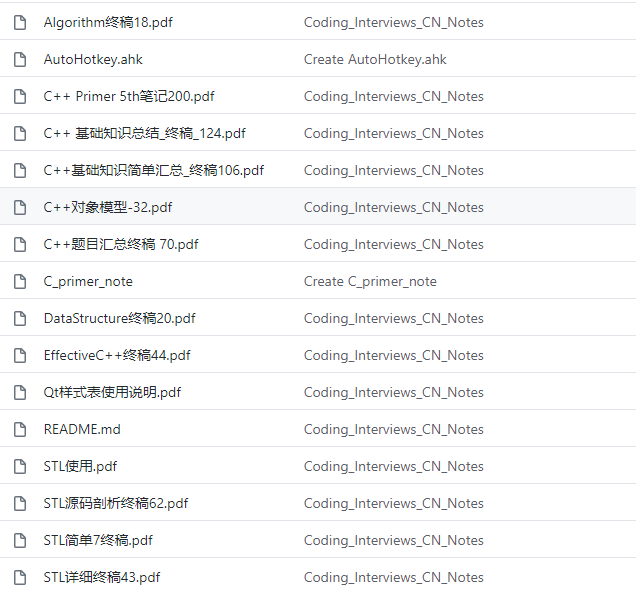Click file icon beside AutoHotkey.ahk

pos(20,60)
